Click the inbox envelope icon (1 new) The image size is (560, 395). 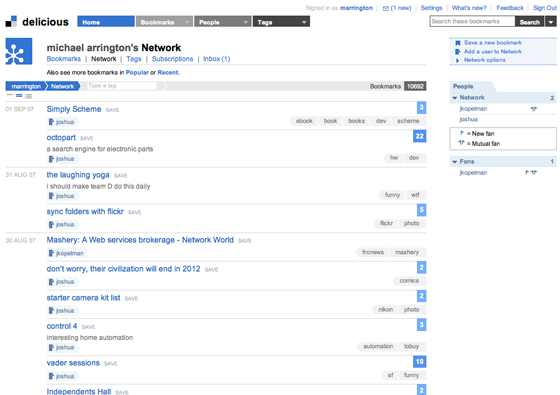386,8
